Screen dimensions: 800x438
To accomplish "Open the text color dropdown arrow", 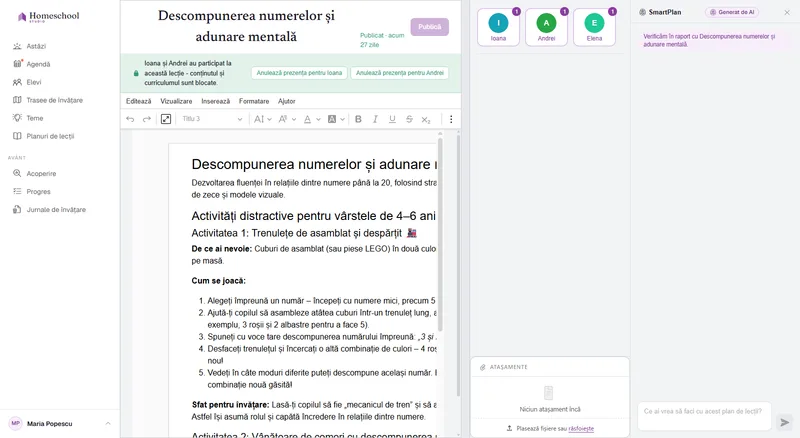I will click(318, 119).
